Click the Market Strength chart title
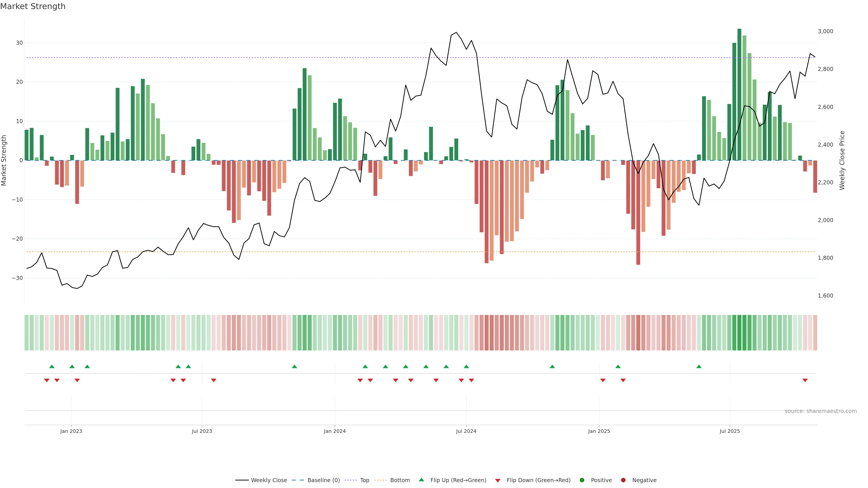Image resolution: width=868 pixels, height=488 pixels. coord(33,6)
